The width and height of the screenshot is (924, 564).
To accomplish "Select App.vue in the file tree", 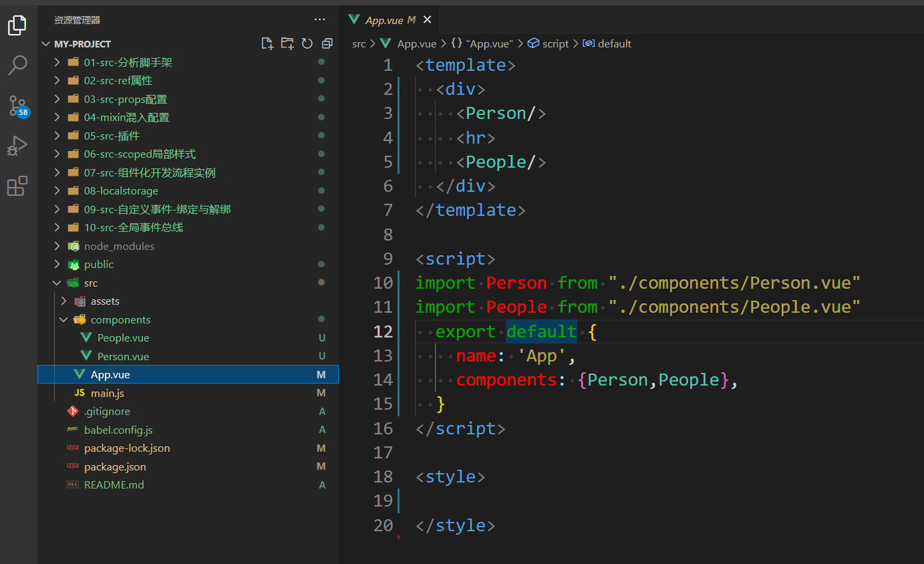I will pos(188,374).
